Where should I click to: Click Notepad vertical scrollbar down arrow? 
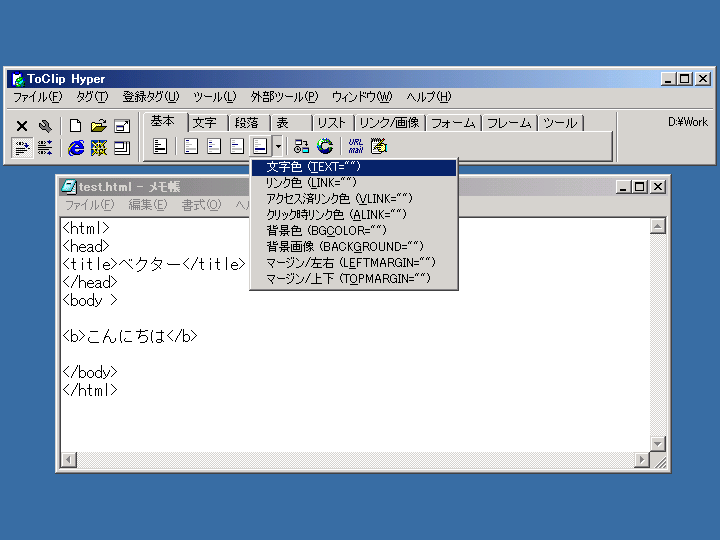[x=658, y=444]
